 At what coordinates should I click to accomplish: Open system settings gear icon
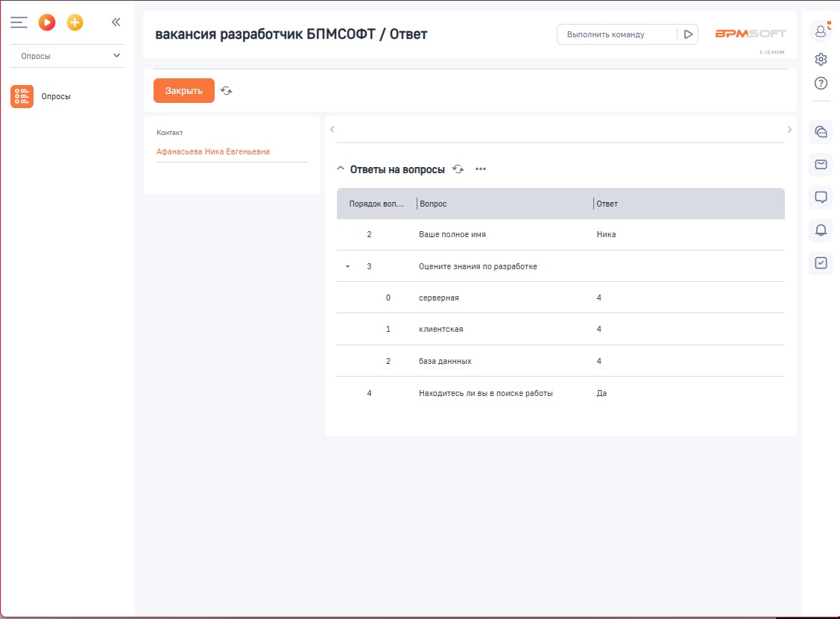pyautogui.click(x=821, y=60)
